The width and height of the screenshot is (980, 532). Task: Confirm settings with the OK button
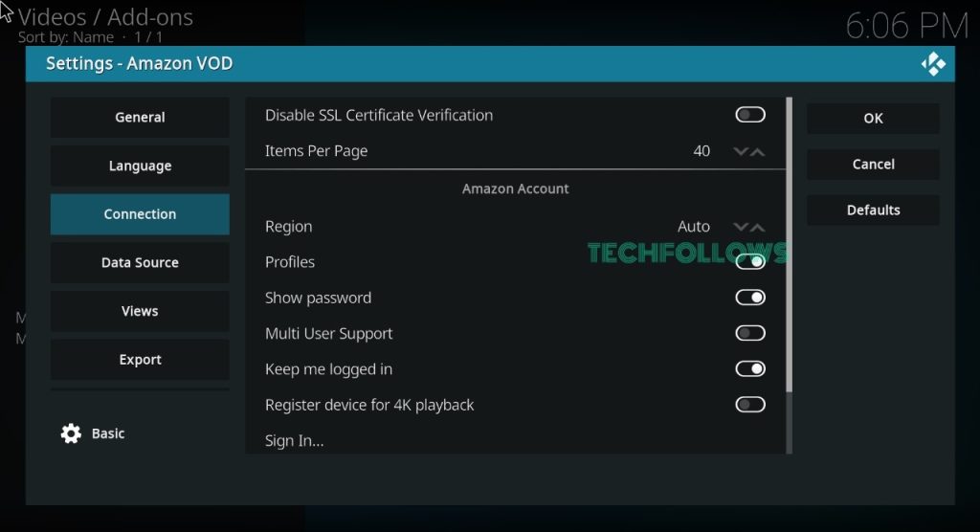tap(873, 118)
